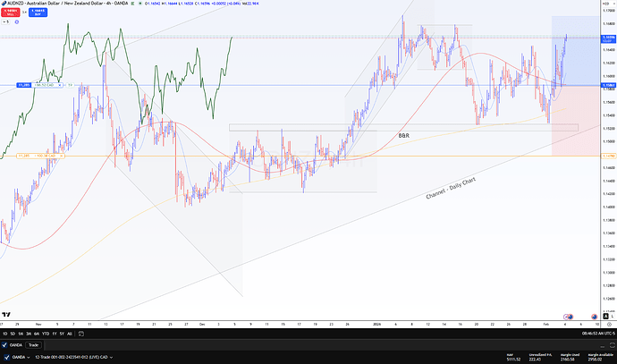Click the orange price label on the price axis
Screen dimensions: 617x364
608,157
